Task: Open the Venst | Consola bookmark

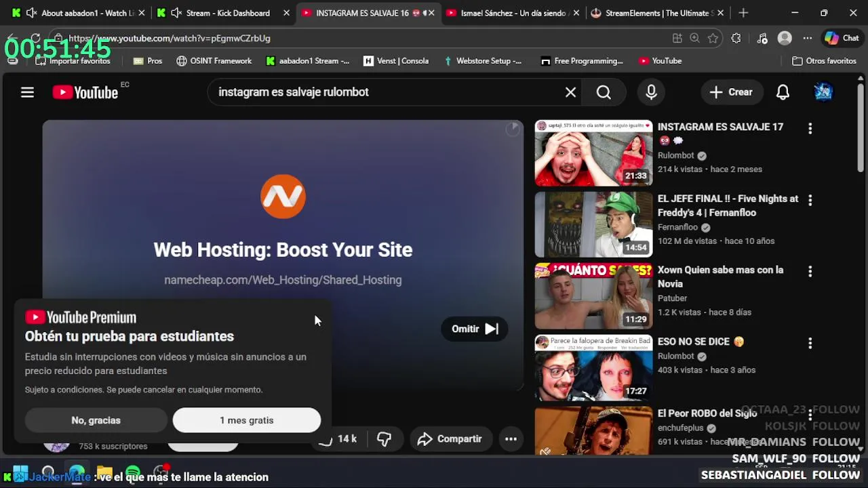Action: (x=396, y=61)
